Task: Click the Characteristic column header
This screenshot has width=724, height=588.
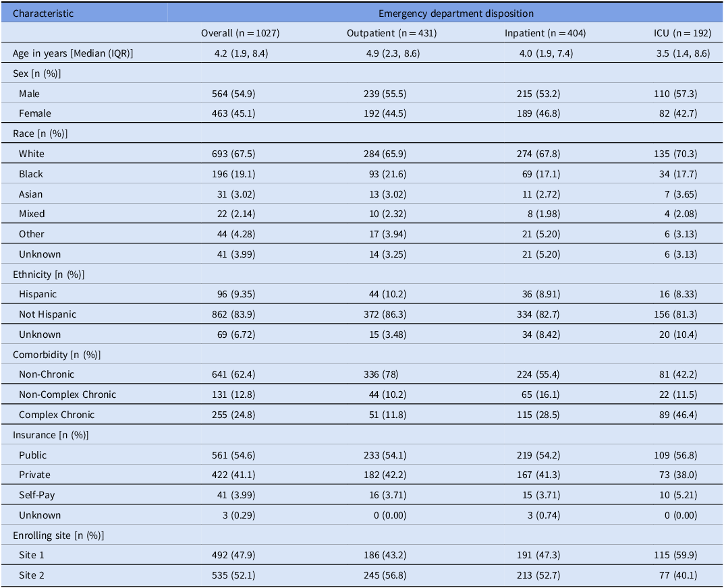Action: coord(43,13)
